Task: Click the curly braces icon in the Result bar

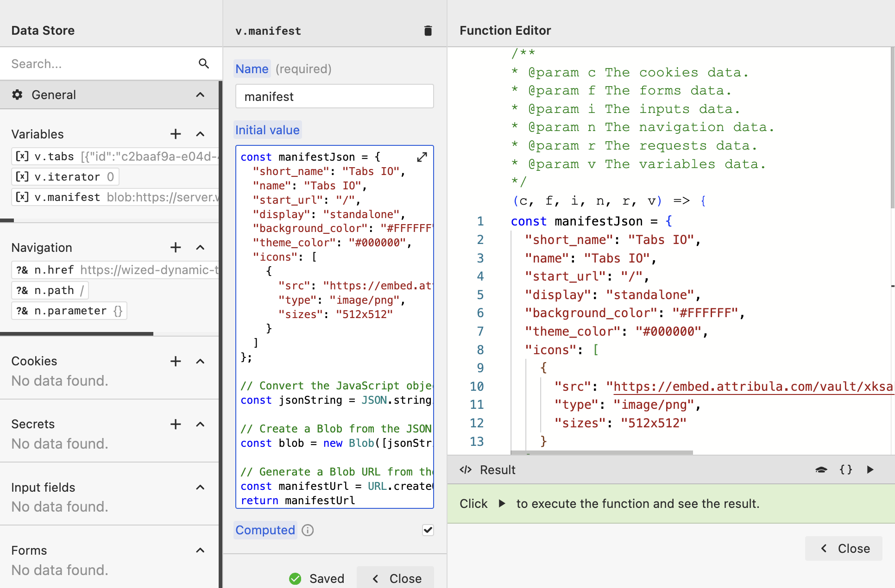Action: pyautogui.click(x=846, y=469)
